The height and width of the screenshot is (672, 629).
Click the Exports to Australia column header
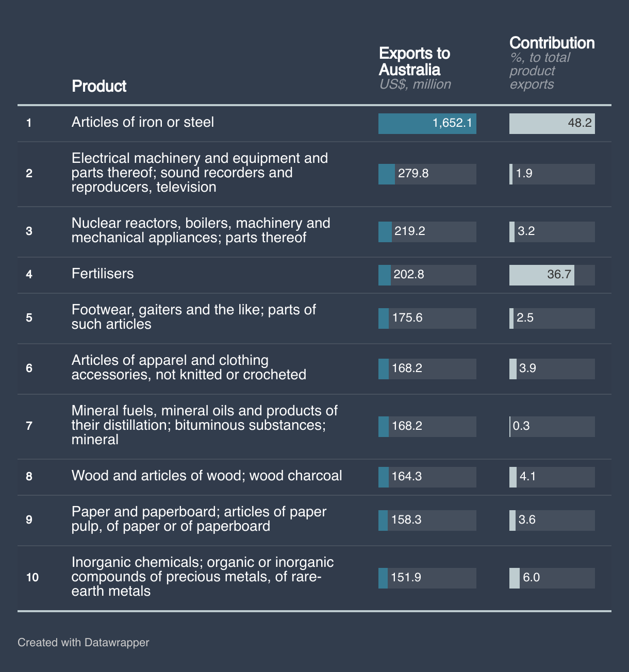[414, 61]
